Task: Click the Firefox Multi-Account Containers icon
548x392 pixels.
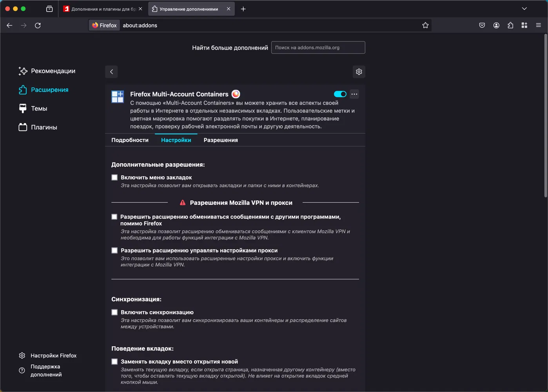Action: click(118, 96)
